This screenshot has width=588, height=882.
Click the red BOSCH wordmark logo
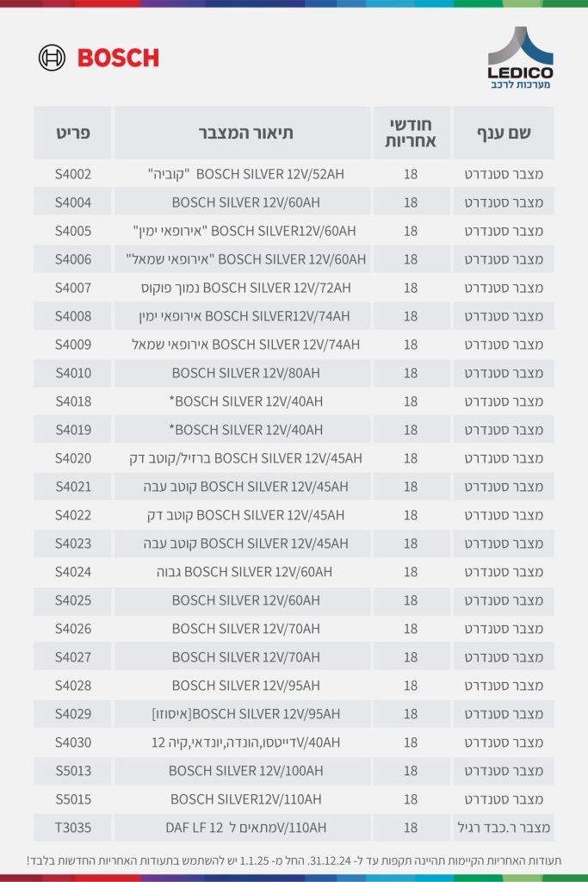tap(118, 58)
